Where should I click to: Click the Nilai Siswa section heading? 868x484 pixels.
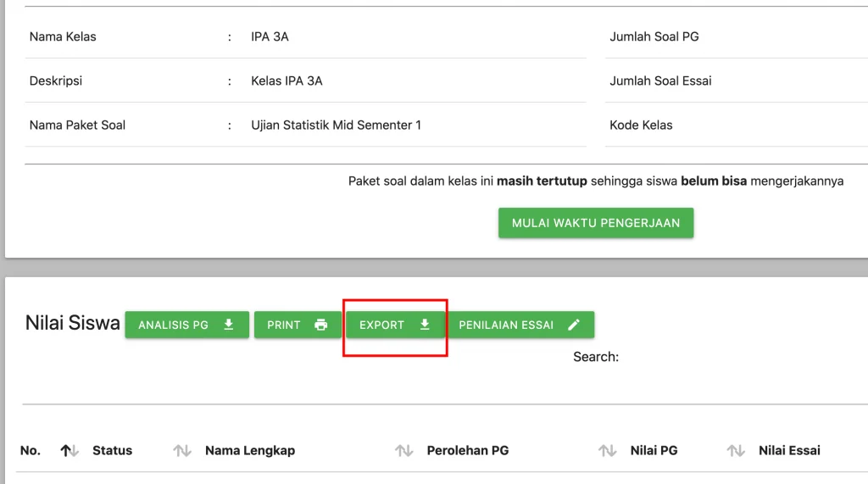point(73,323)
